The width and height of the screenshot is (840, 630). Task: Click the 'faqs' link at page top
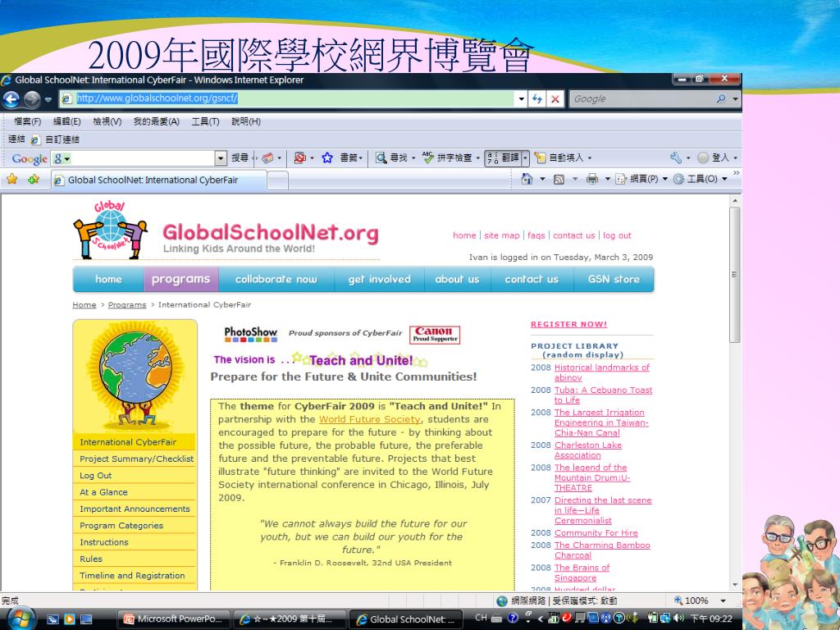tap(536, 235)
